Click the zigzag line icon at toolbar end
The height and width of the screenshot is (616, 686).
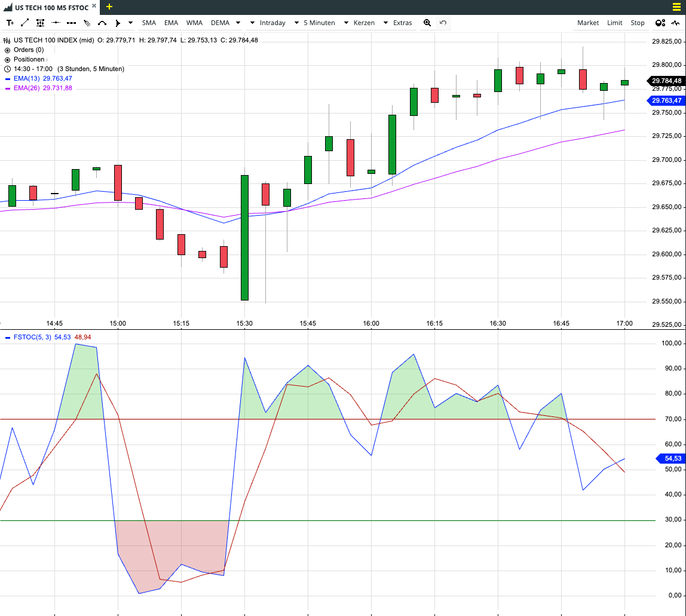(675, 23)
